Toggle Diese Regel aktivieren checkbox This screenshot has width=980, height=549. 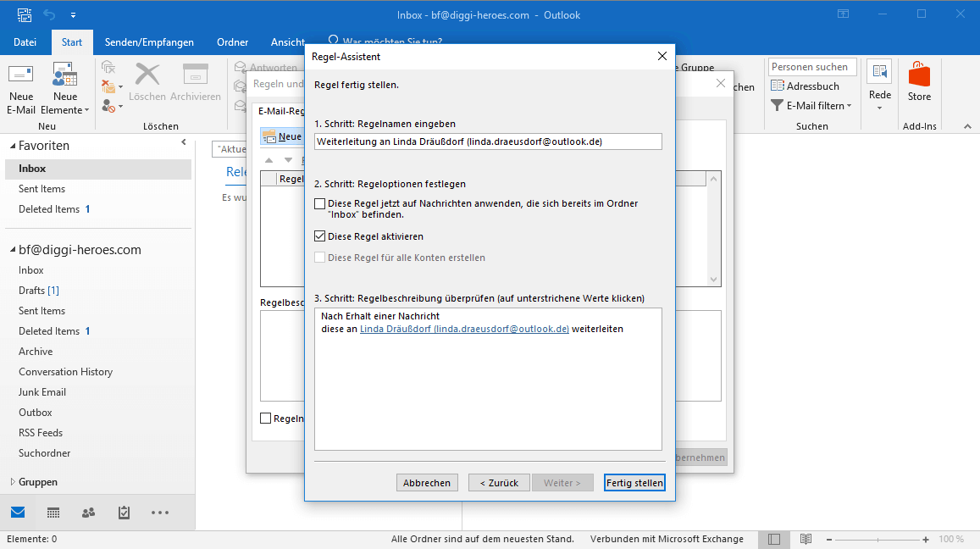(320, 236)
